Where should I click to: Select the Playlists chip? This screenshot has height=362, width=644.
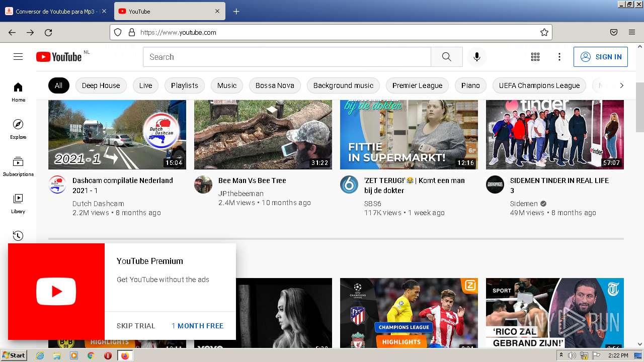pyautogui.click(x=185, y=85)
